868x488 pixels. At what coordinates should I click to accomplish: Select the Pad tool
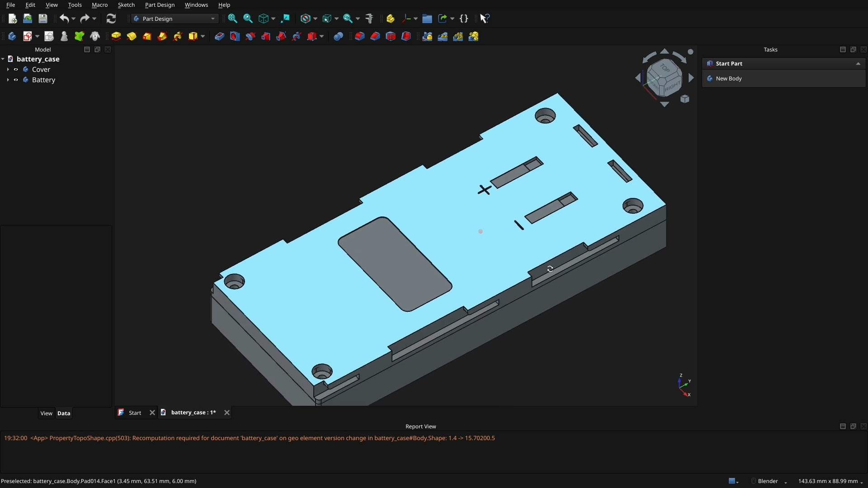pyautogui.click(x=116, y=37)
